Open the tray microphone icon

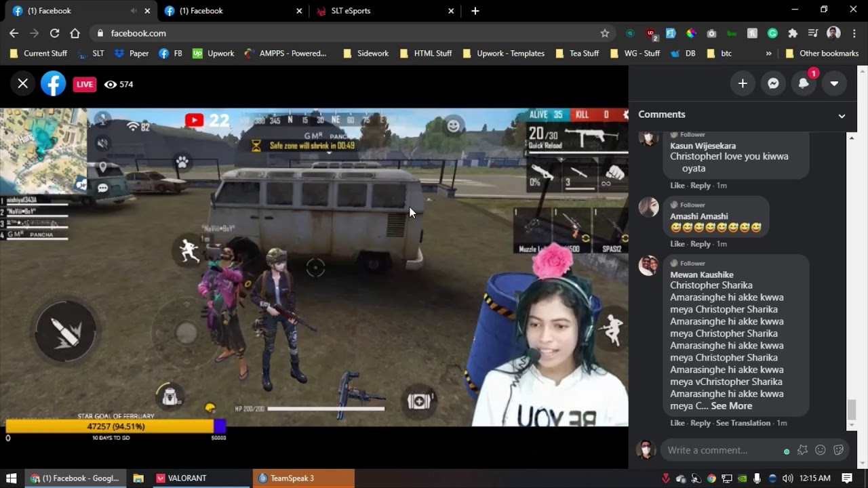[757, 479]
